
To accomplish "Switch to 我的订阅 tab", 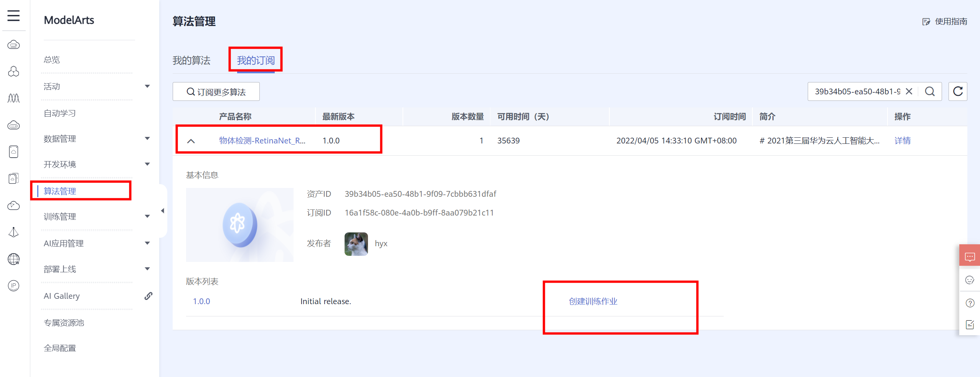I will [256, 61].
